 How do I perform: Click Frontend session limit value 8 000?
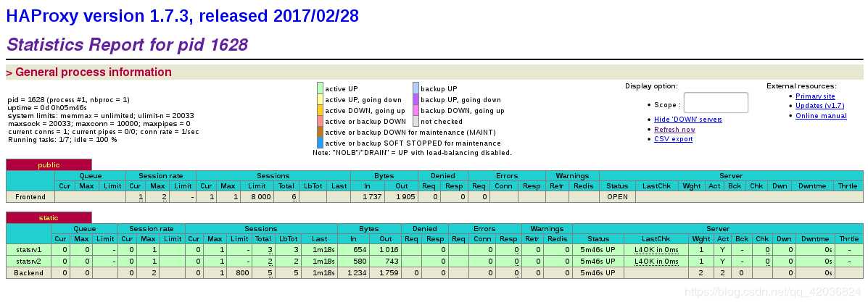point(260,196)
